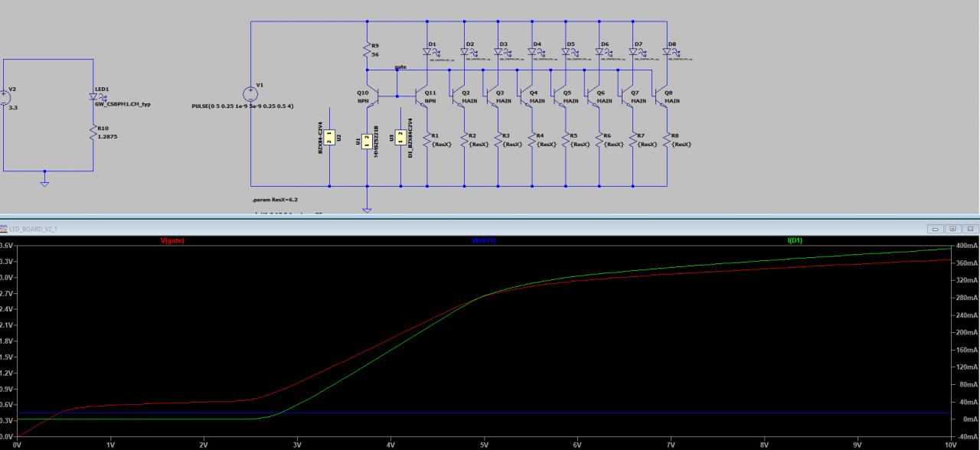This screenshot has height=450, width=980.
Task: Click the 400mA label on right axis
Action: tap(968, 246)
